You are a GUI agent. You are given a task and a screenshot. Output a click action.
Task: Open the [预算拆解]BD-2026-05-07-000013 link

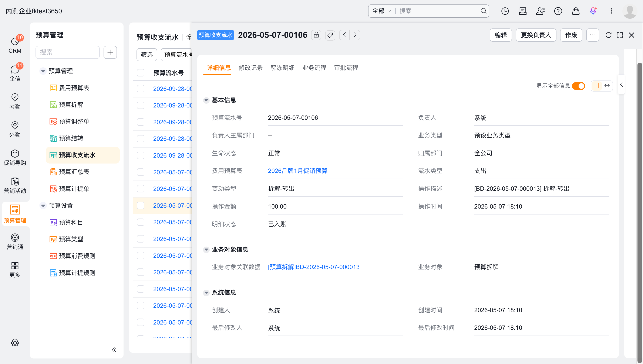pyautogui.click(x=314, y=267)
